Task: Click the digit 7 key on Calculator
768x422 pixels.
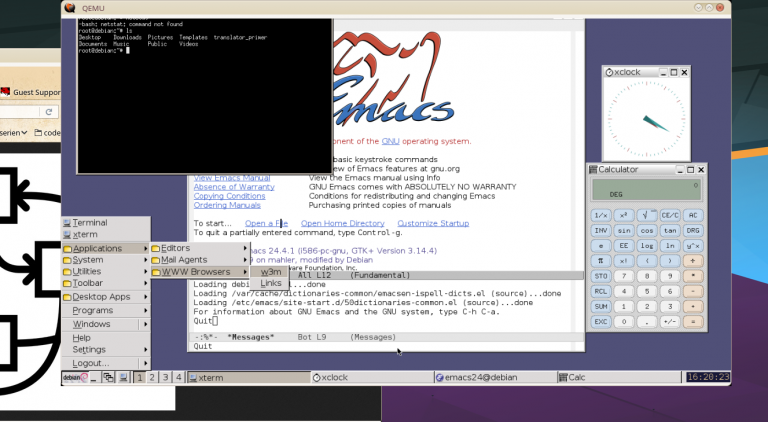Action: (x=624, y=276)
